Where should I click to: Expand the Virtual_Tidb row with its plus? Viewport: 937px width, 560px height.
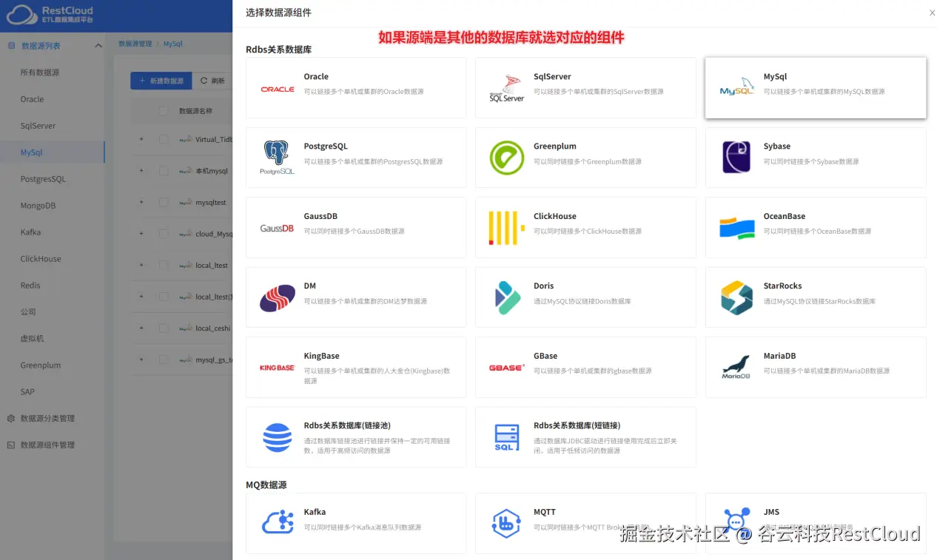click(141, 139)
